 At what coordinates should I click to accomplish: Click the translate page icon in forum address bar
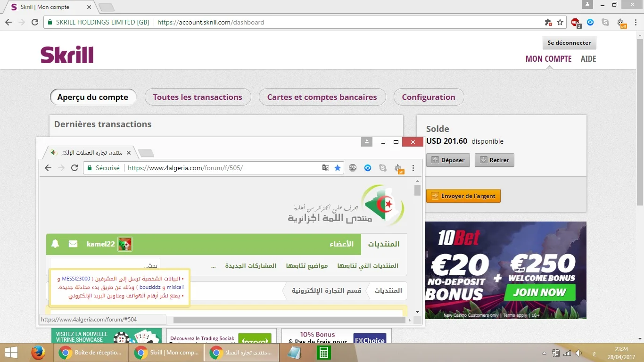(325, 168)
